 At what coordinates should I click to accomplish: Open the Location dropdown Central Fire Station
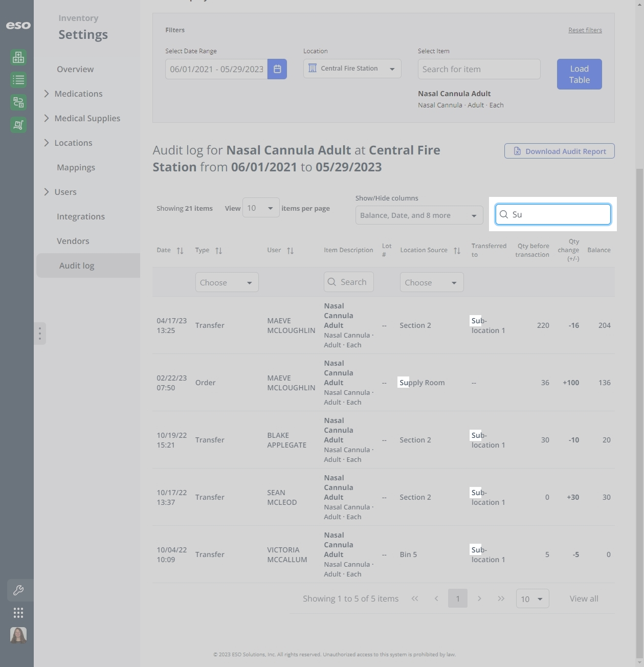(352, 69)
